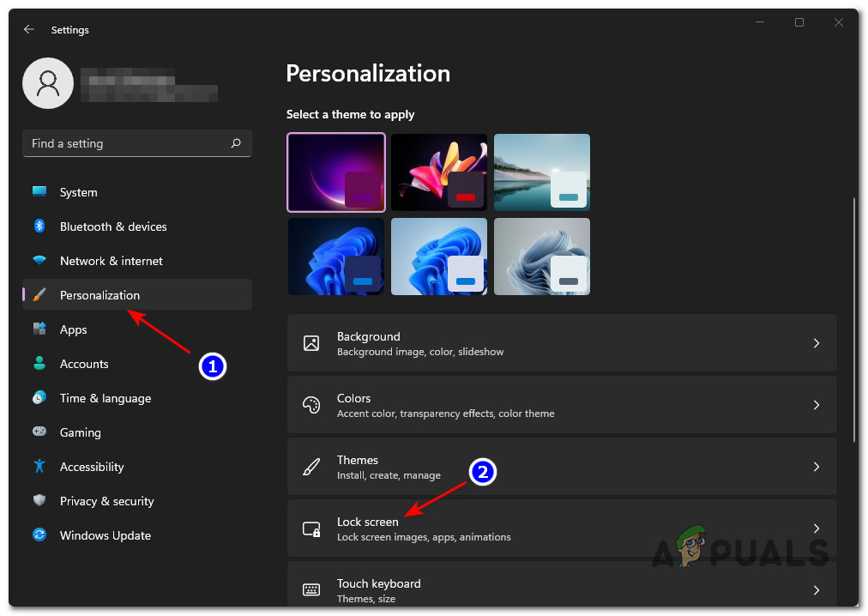
Task: Select the colorful flower theme thumbnail
Action: [x=439, y=172]
